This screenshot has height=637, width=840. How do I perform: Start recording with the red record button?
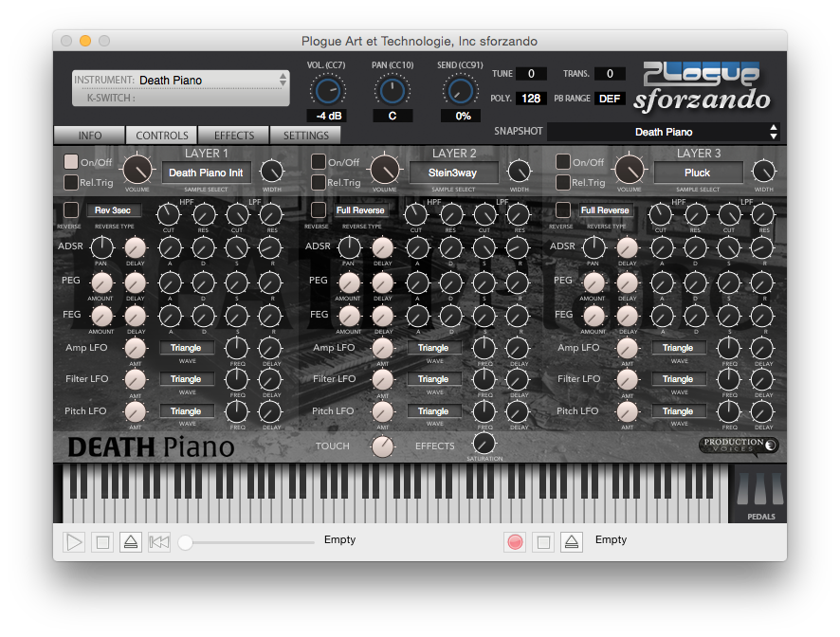(515, 542)
